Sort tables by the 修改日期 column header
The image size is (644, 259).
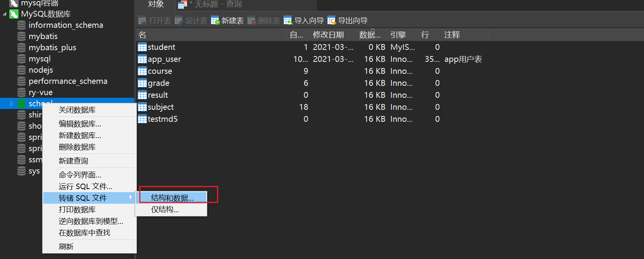(x=328, y=35)
